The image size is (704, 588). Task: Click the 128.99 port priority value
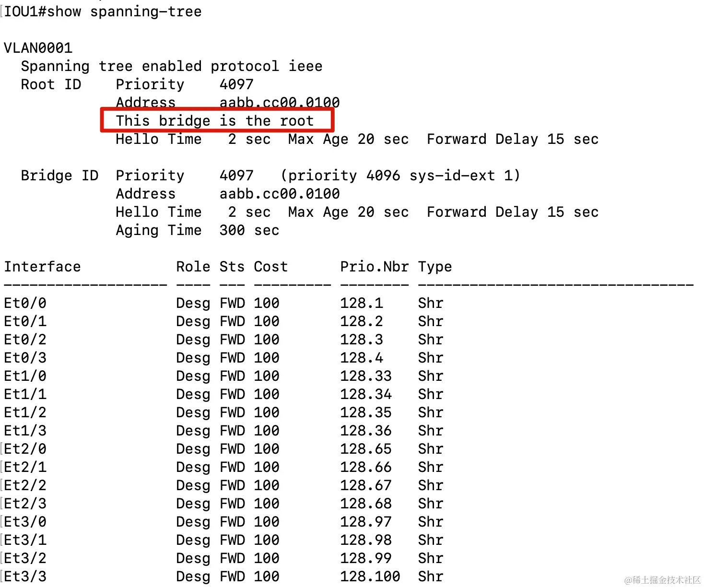point(366,558)
